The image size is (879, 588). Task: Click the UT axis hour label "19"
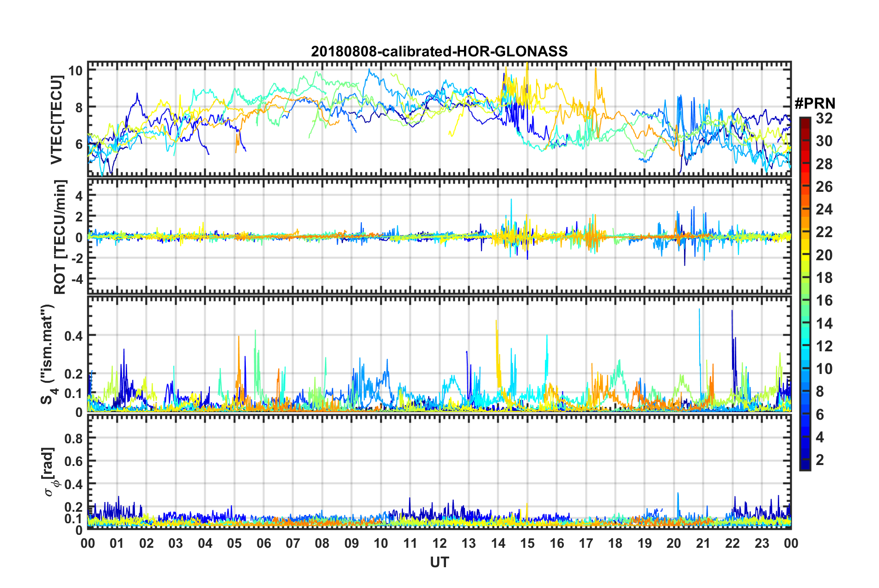tap(645, 543)
